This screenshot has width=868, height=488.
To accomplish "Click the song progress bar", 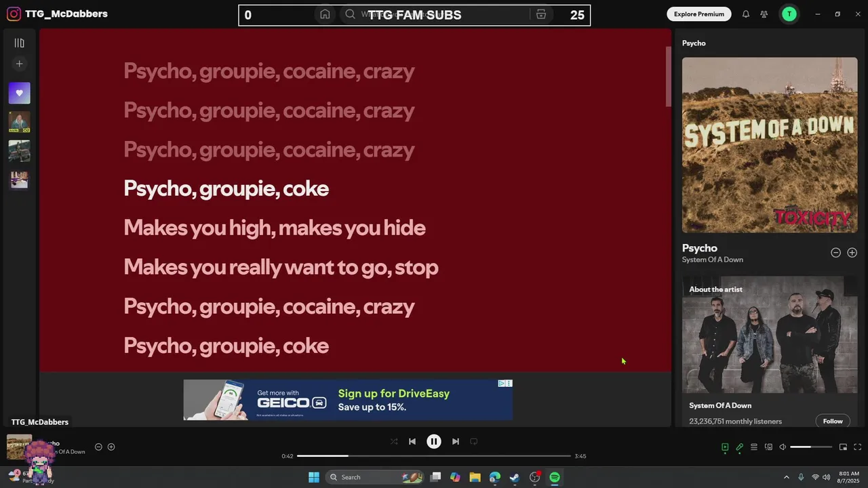I will click(x=434, y=456).
